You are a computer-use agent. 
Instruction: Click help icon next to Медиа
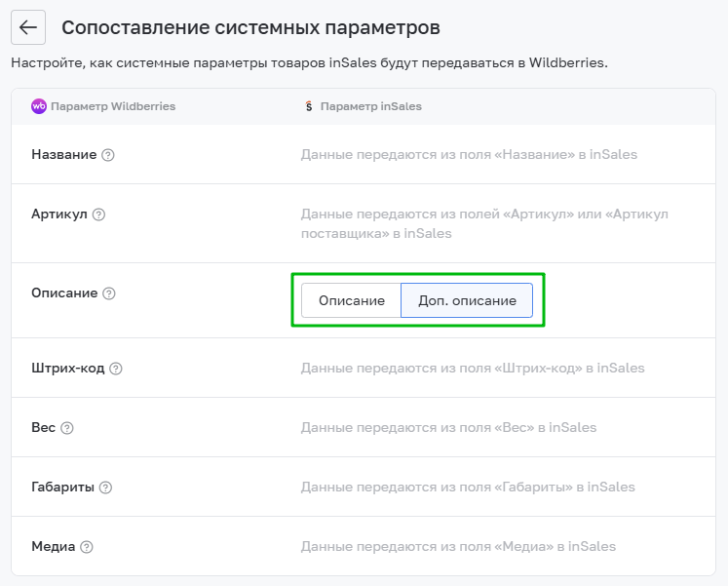tap(87, 547)
